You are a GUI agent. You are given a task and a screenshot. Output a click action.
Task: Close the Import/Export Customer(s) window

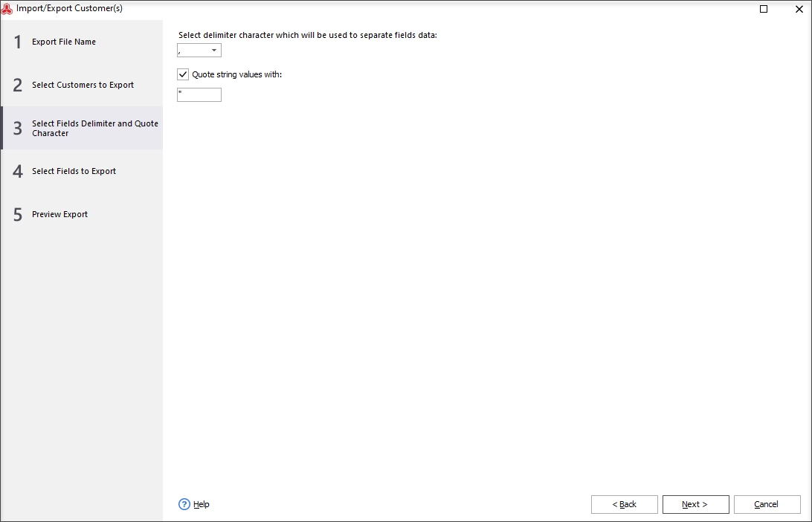(x=799, y=9)
